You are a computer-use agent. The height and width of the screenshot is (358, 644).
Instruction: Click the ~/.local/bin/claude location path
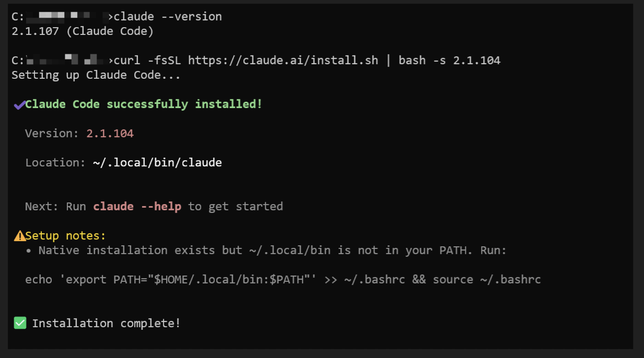coord(157,163)
